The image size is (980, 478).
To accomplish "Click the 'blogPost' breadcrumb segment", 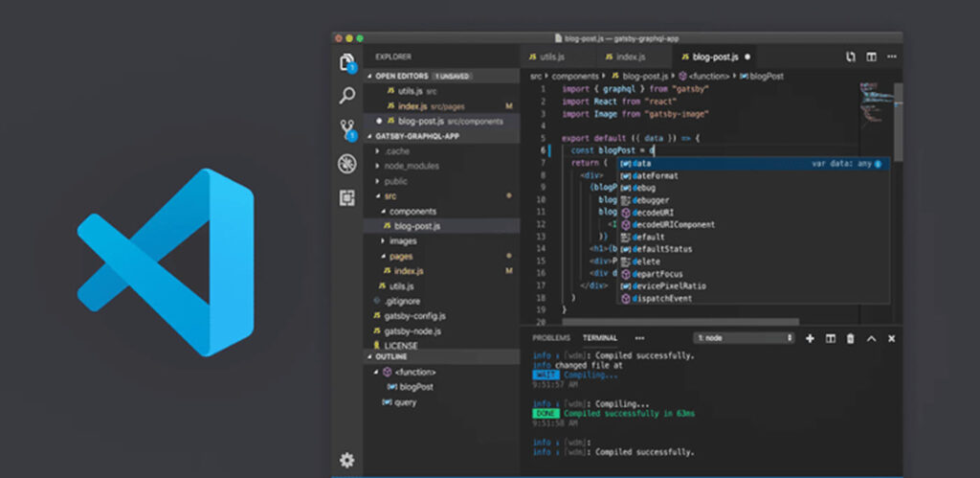I will [762, 77].
